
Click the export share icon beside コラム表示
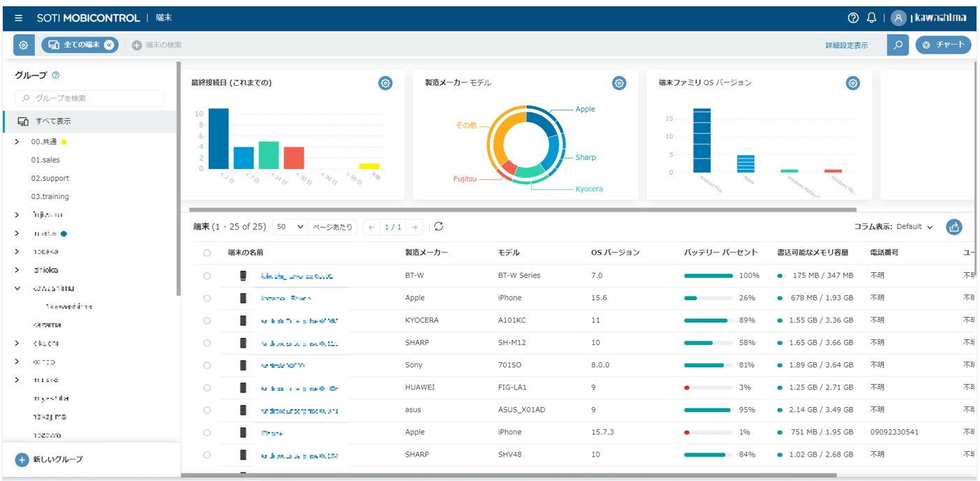[x=954, y=227]
